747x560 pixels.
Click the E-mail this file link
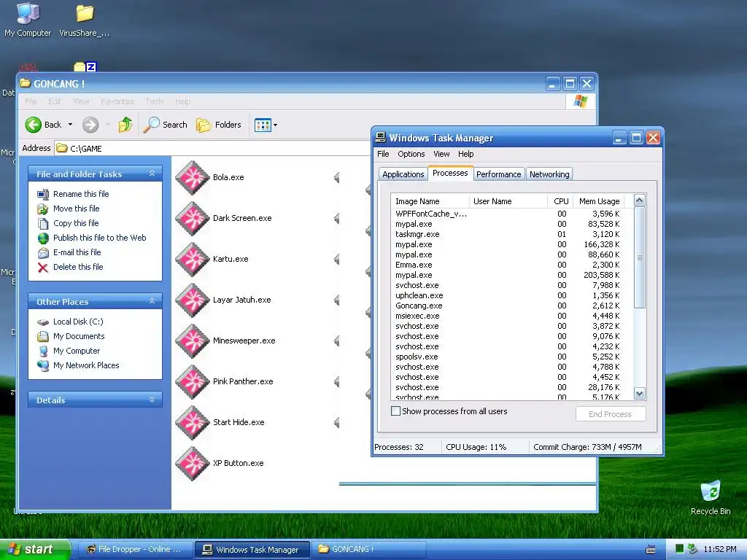77,252
